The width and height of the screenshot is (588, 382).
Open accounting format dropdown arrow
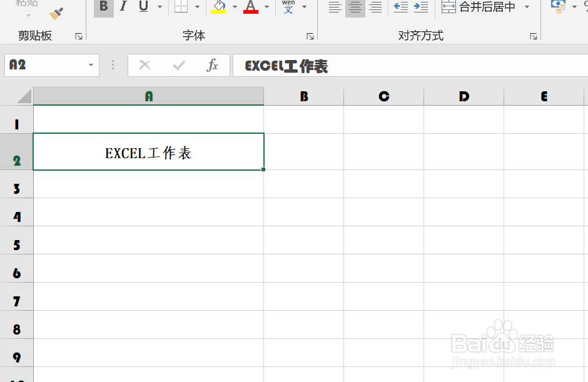pyautogui.click(x=574, y=7)
